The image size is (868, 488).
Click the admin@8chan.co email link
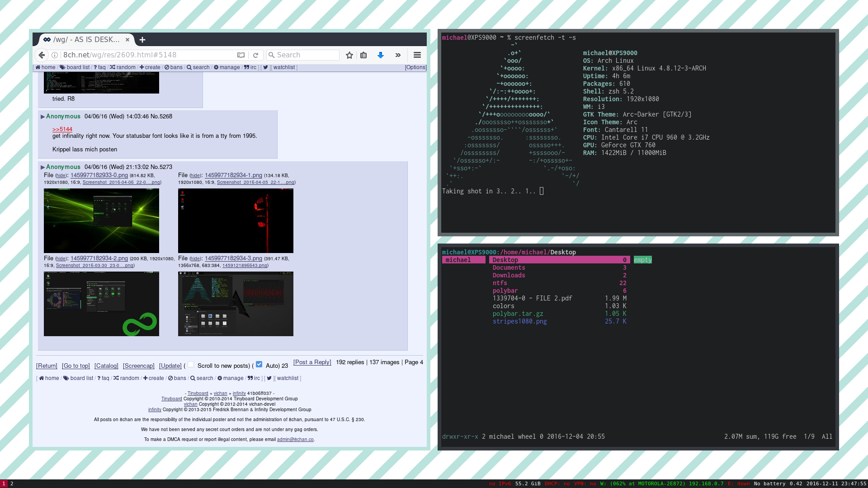(x=295, y=439)
